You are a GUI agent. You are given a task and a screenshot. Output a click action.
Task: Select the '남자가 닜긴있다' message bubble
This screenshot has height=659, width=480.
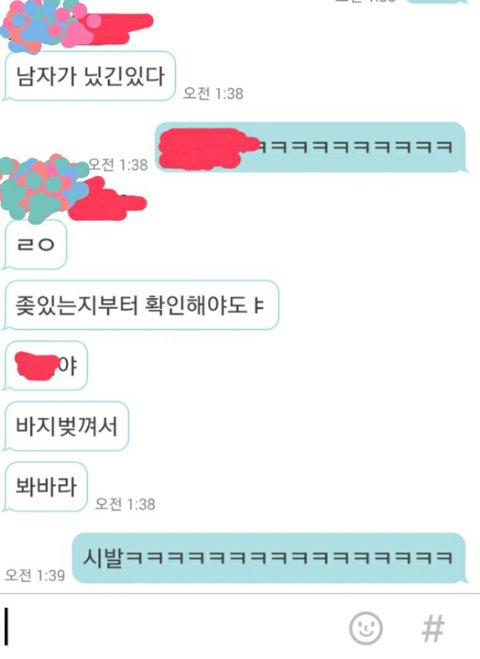(89, 76)
